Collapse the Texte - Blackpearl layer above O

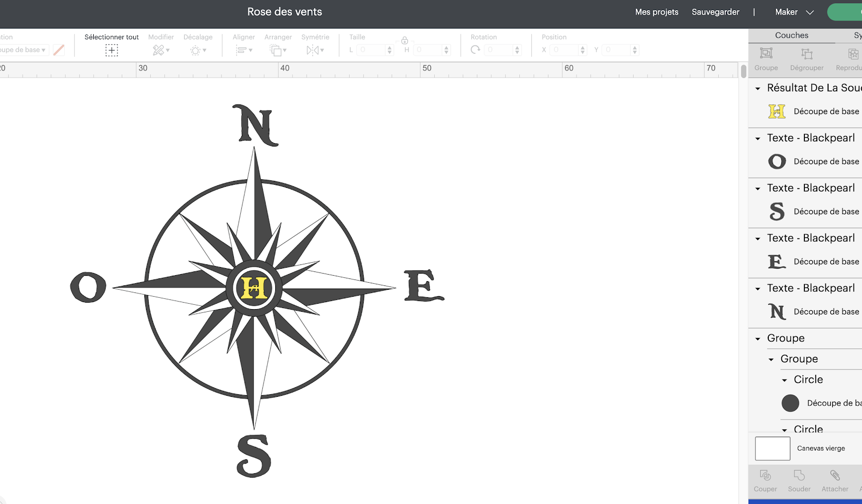[757, 138]
